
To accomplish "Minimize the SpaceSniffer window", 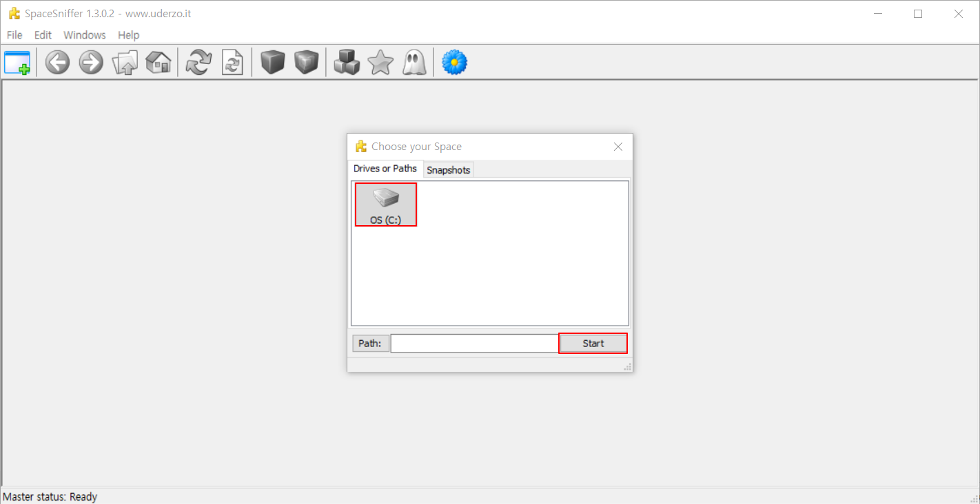I will [878, 14].
